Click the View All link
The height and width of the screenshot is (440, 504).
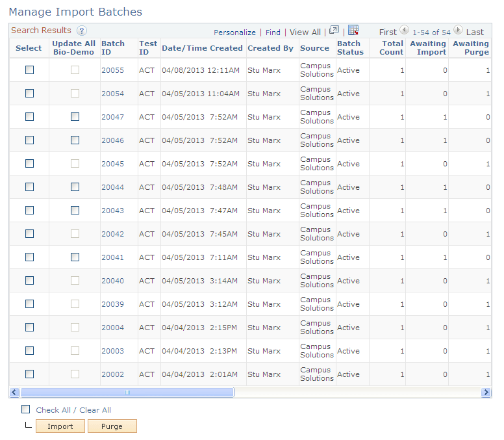coord(305,32)
